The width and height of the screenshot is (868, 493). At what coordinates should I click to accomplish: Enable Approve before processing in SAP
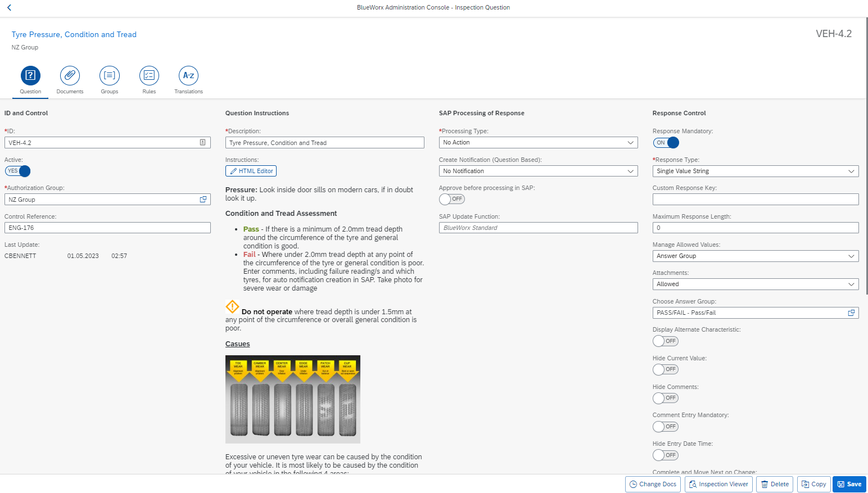[452, 199]
